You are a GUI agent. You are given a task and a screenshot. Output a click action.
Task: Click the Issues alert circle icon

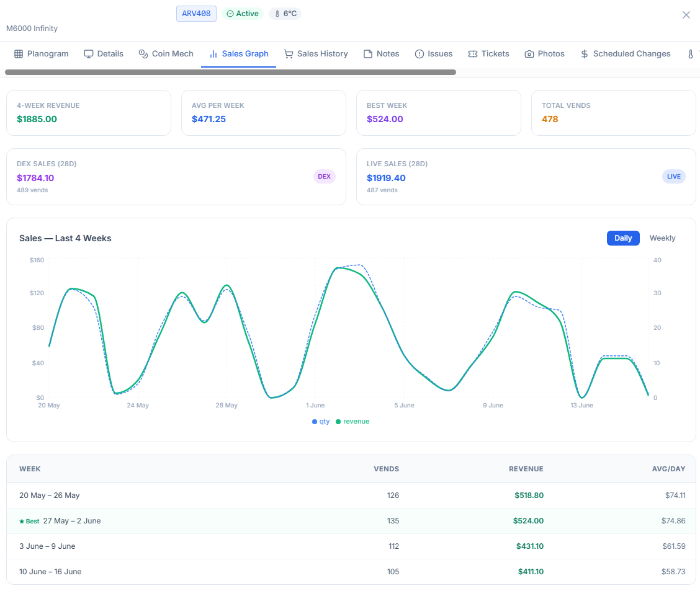420,54
